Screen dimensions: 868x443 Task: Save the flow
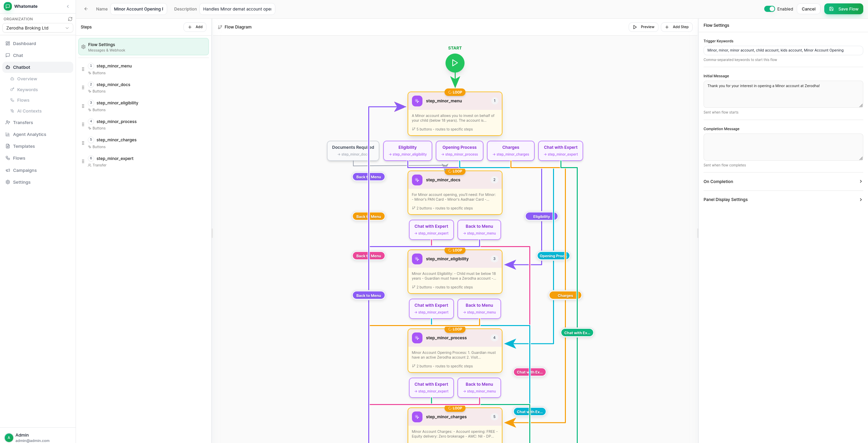coord(844,9)
